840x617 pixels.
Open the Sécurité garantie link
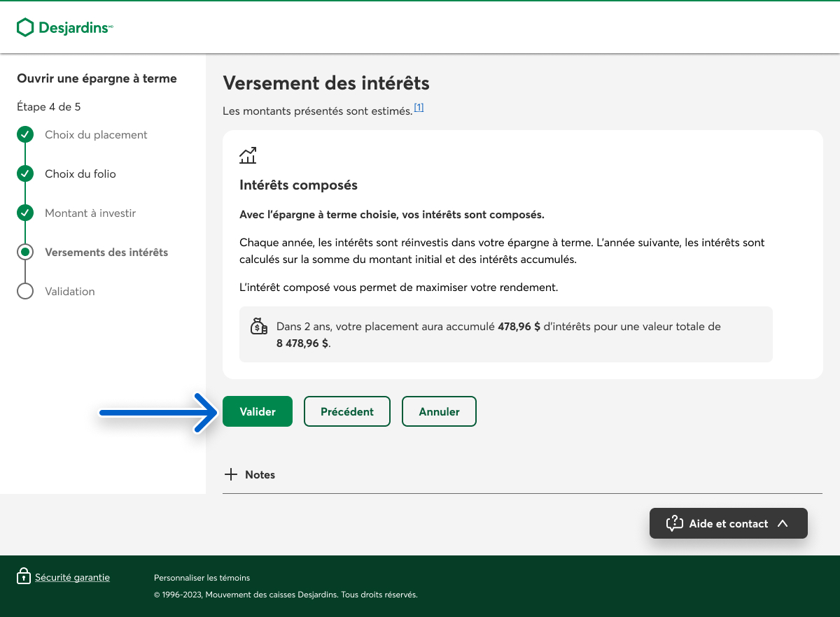coord(72,577)
